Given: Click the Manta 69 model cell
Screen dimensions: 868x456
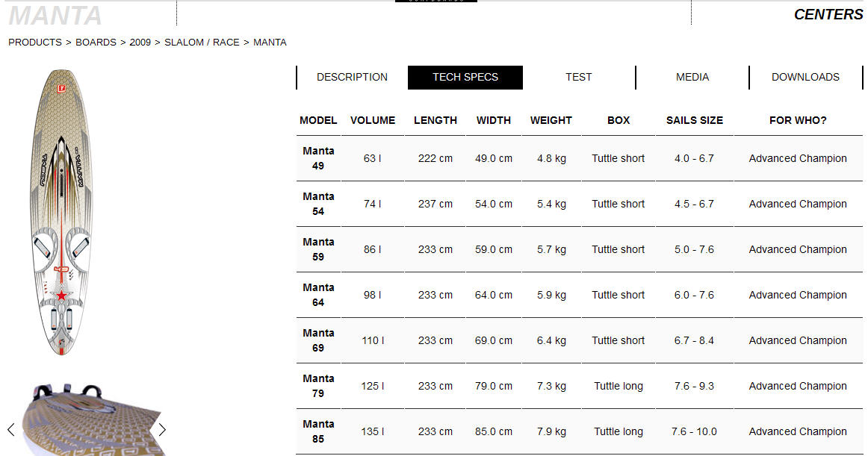Looking at the screenshot, I should pyautogui.click(x=318, y=340).
